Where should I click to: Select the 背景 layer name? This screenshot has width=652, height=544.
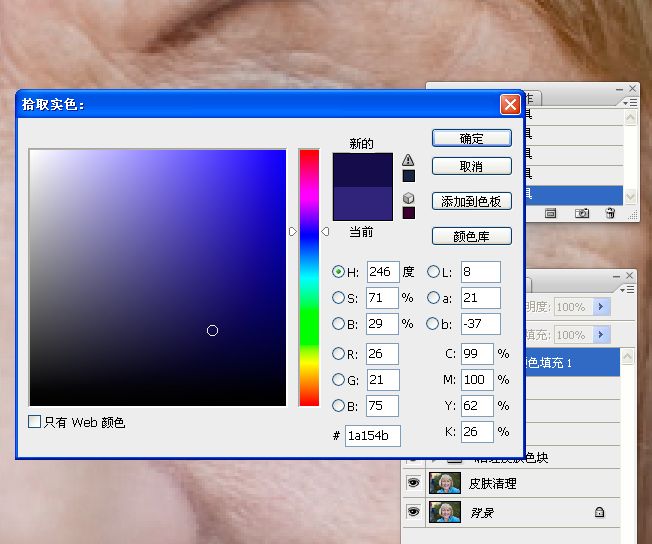pyautogui.click(x=482, y=513)
